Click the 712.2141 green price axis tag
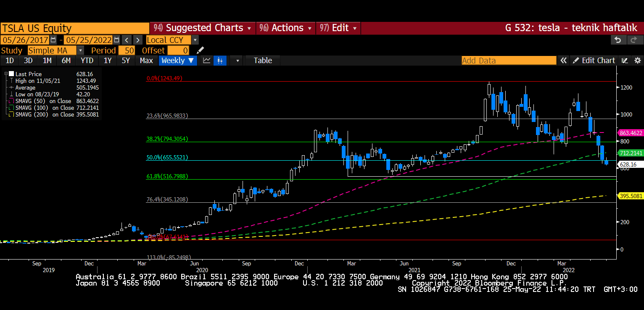Image resolution: width=644 pixels, height=310 pixels. point(631,153)
